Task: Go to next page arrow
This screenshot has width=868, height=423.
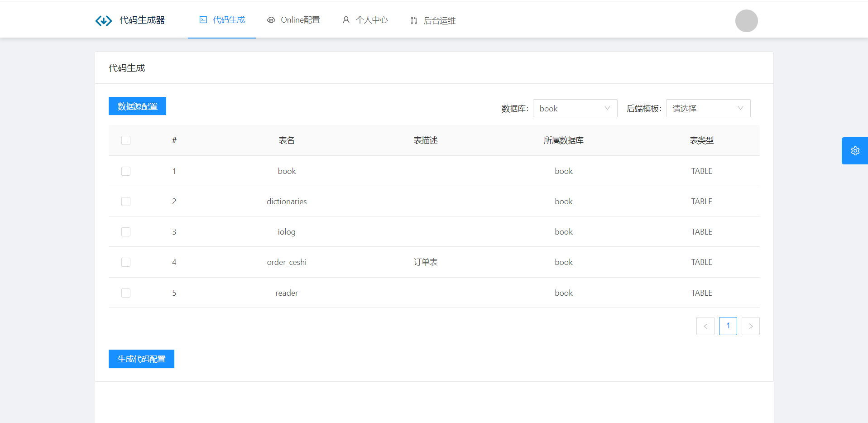Action: pos(750,326)
